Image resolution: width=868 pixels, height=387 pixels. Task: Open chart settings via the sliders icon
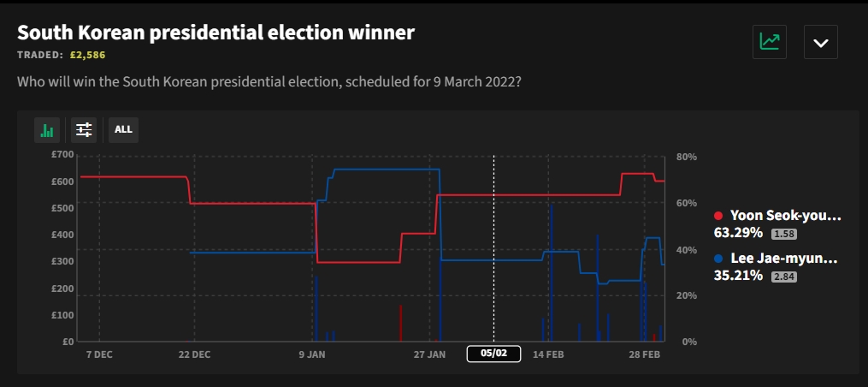pos(84,130)
